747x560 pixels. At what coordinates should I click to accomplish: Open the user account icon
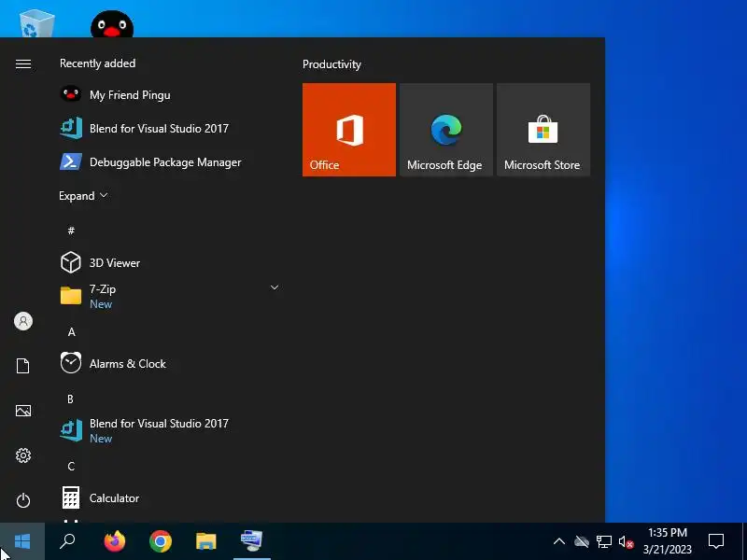22,321
